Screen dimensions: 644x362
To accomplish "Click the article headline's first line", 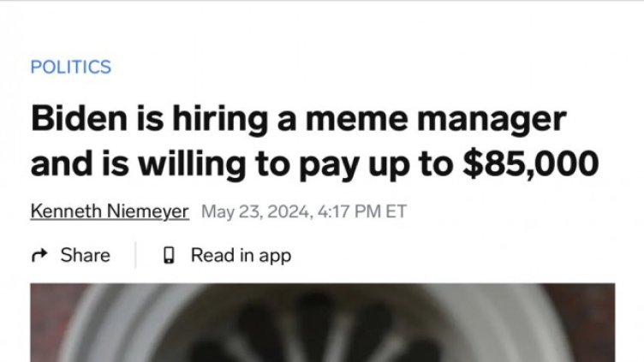I will pos(298,119).
